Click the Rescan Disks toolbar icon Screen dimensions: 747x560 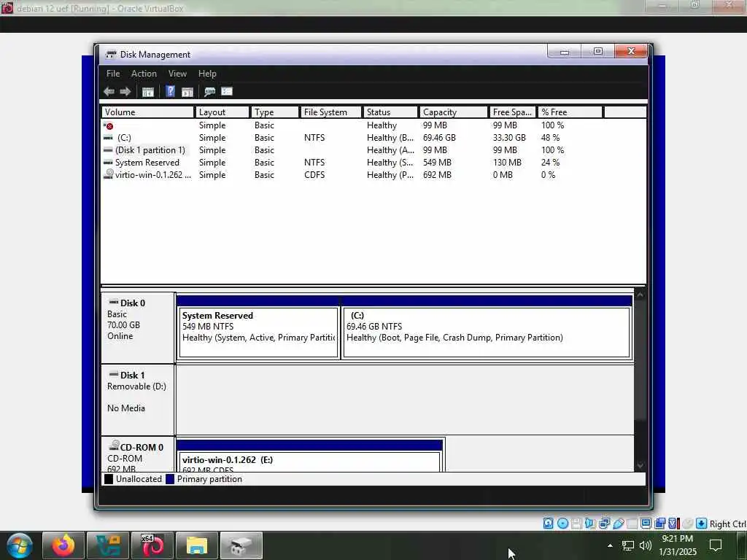(209, 91)
